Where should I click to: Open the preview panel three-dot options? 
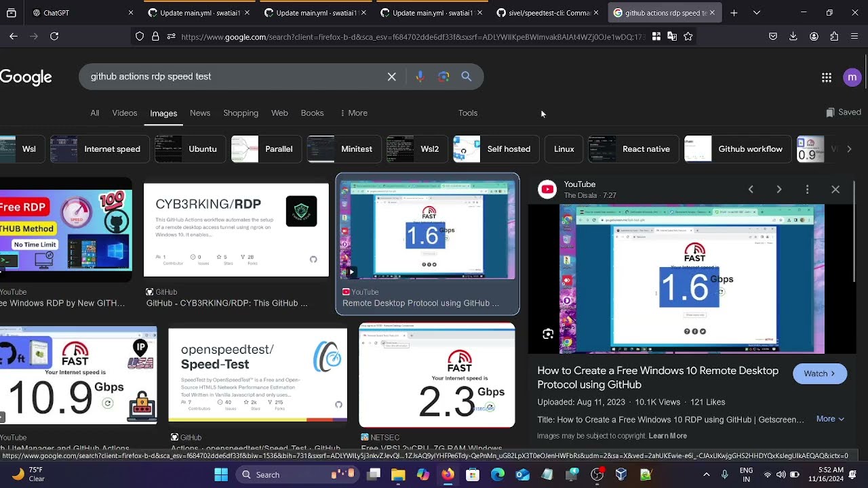click(807, 190)
